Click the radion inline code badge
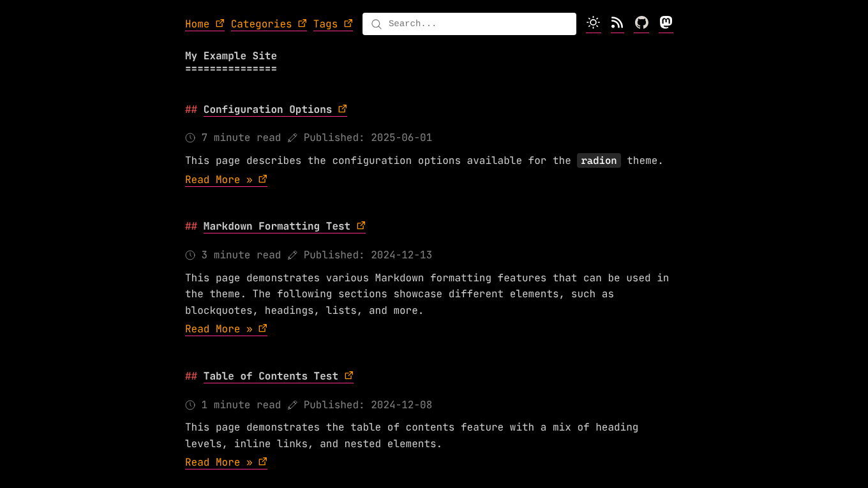 pyautogui.click(x=599, y=160)
